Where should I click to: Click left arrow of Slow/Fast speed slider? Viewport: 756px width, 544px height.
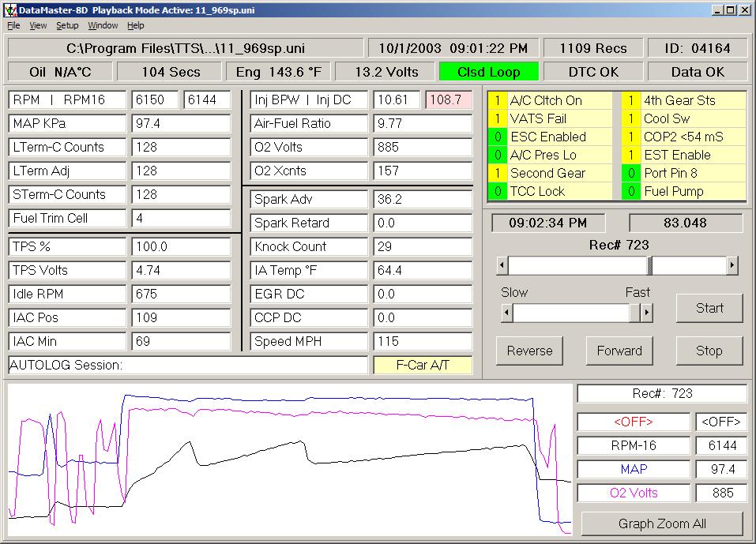(x=507, y=313)
